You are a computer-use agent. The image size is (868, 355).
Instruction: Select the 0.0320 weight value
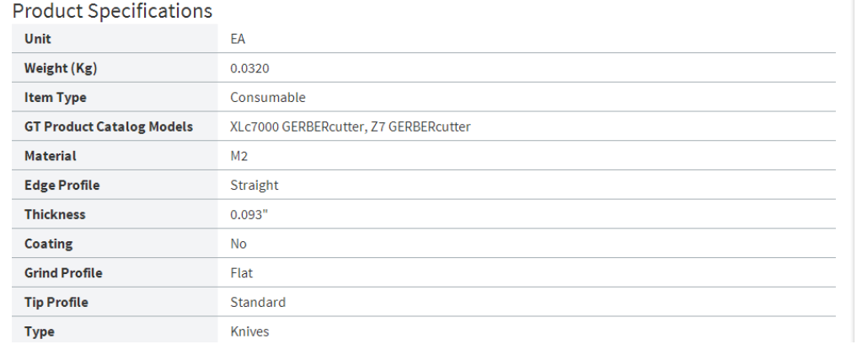tap(249, 68)
